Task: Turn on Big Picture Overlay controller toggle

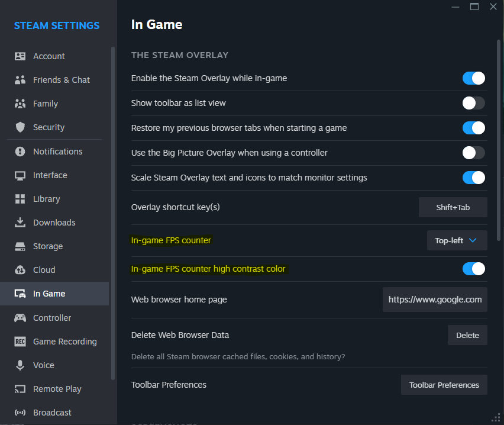Action: click(x=473, y=153)
